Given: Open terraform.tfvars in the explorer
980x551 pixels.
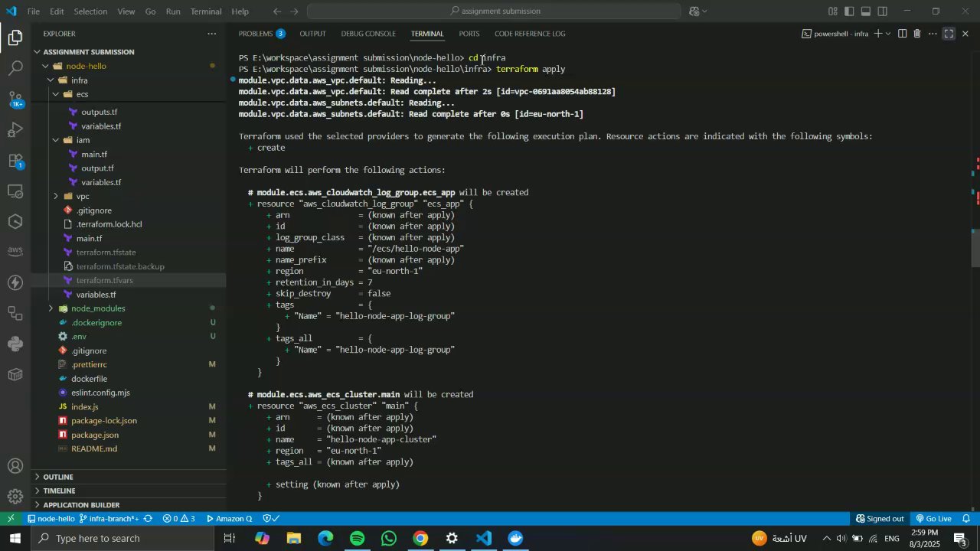Looking at the screenshot, I should 105,281.
